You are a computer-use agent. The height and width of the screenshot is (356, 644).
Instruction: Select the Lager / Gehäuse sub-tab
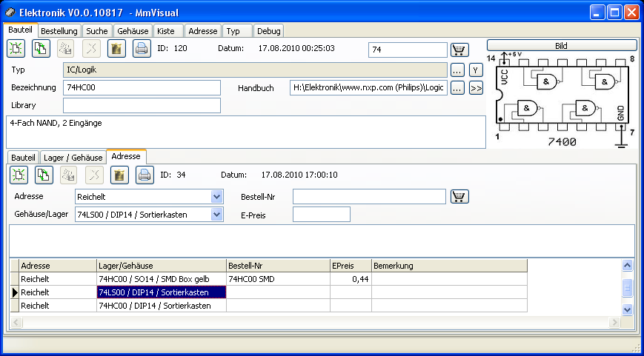(73, 158)
